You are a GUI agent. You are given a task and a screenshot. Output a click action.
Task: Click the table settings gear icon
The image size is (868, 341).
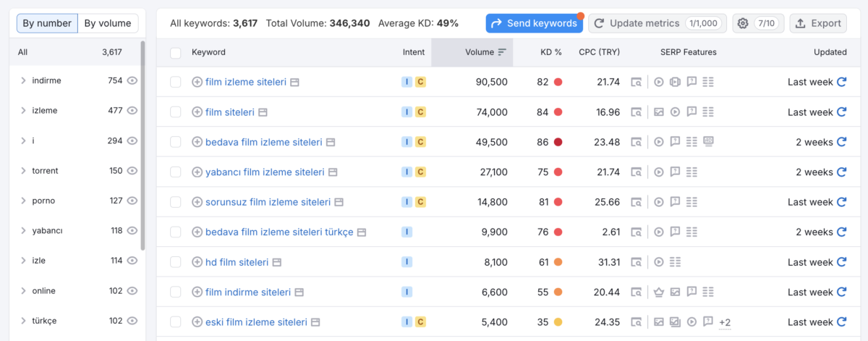pos(743,23)
